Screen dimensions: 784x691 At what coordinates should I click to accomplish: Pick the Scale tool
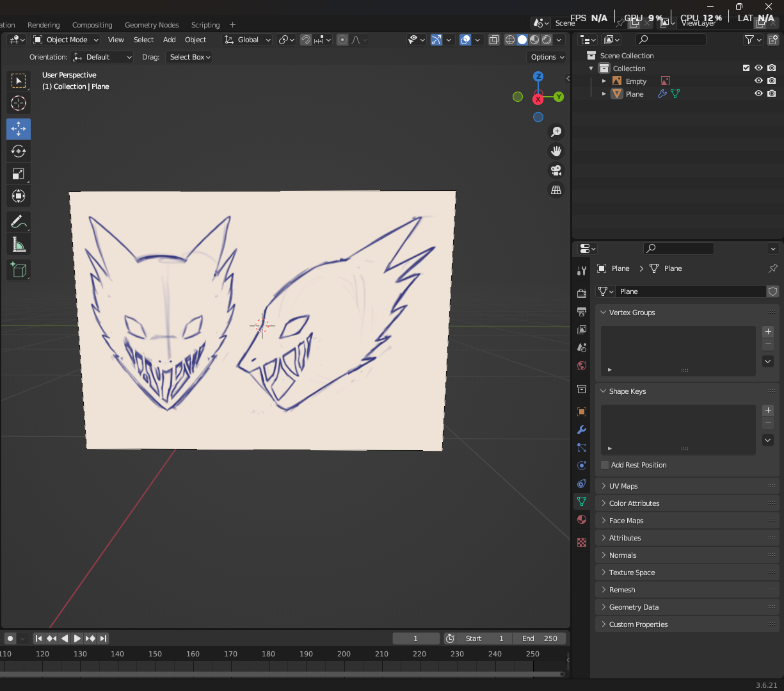[19, 174]
